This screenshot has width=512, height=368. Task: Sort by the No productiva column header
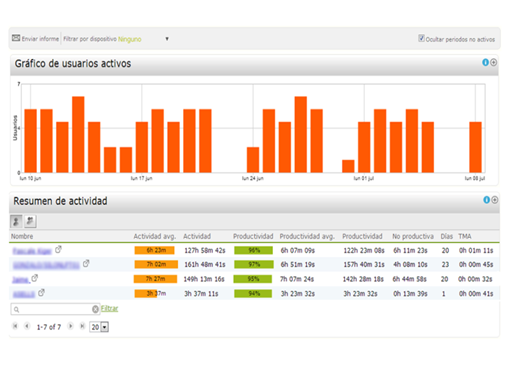413,236
